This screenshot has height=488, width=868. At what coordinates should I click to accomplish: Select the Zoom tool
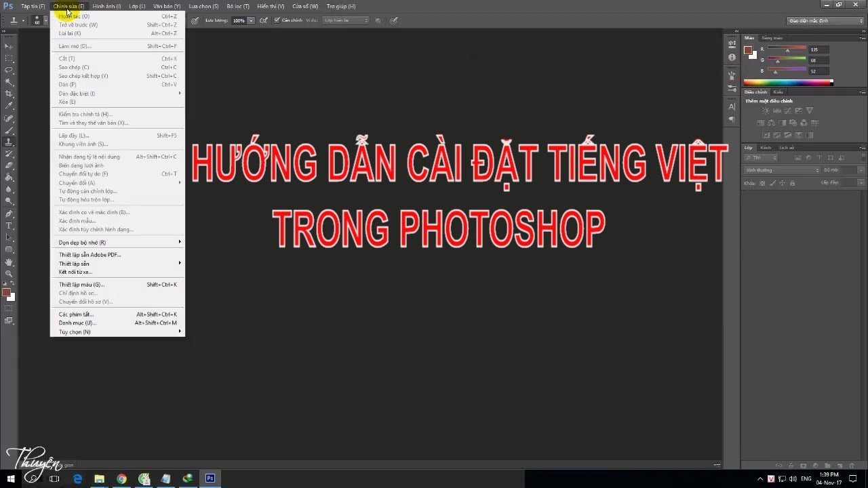pyautogui.click(x=9, y=273)
